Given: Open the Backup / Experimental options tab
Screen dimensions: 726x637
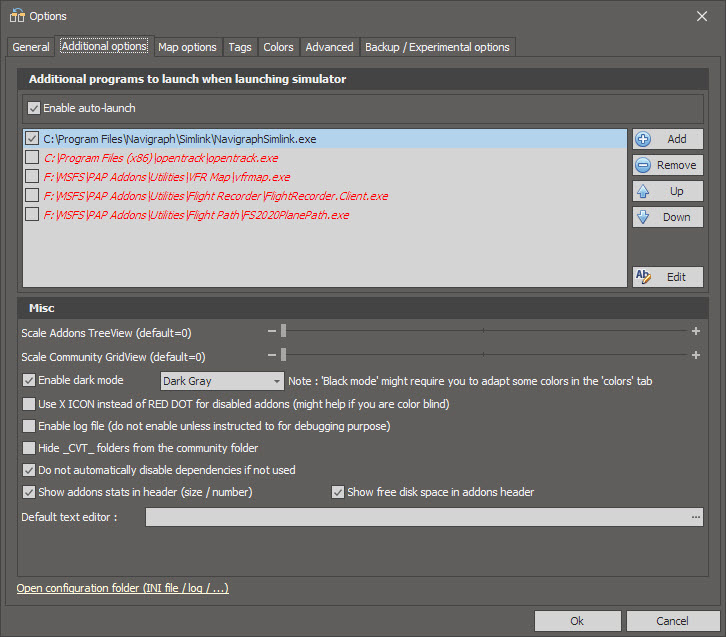Looking at the screenshot, I should pyautogui.click(x=437, y=47).
